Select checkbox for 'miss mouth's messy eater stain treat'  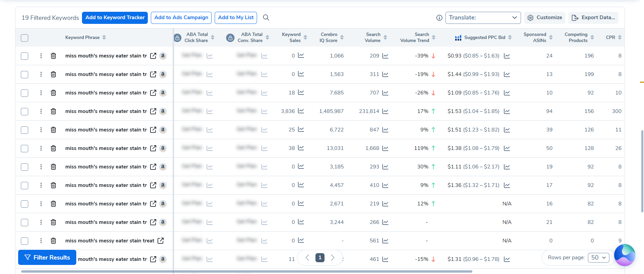(25, 241)
